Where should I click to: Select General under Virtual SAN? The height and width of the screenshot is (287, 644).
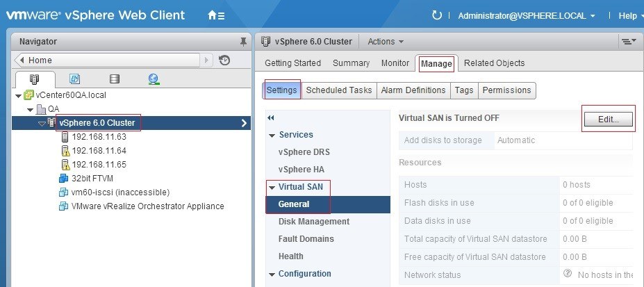point(328,204)
